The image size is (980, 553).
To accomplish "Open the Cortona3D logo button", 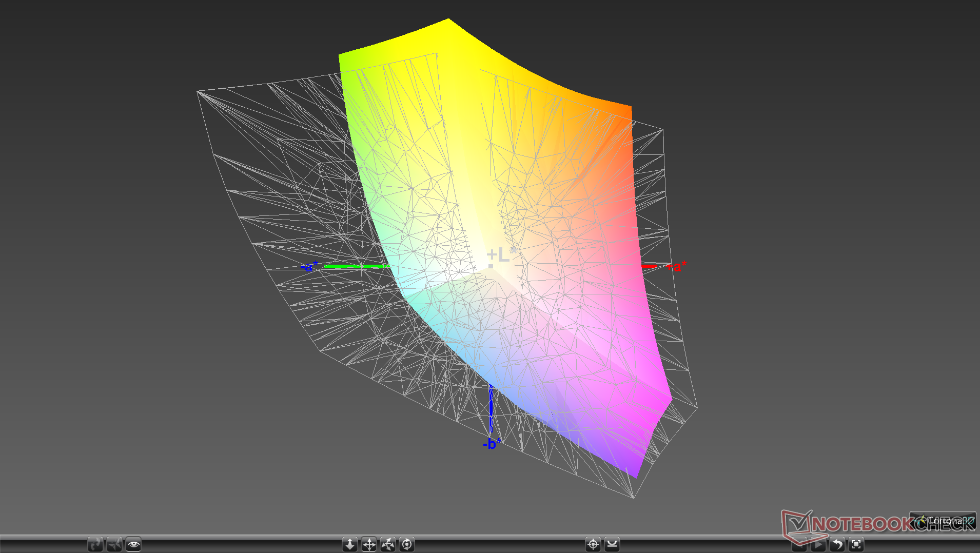I will (x=943, y=521).
